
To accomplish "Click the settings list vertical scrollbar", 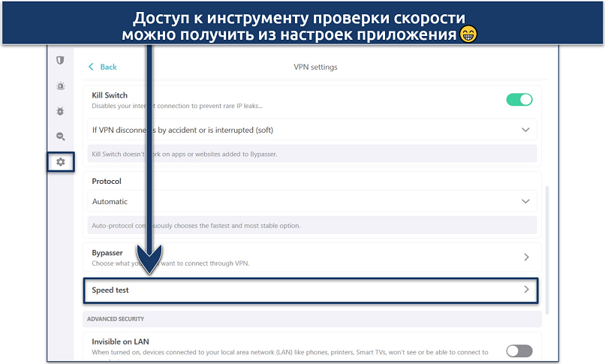I will tap(547, 248).
